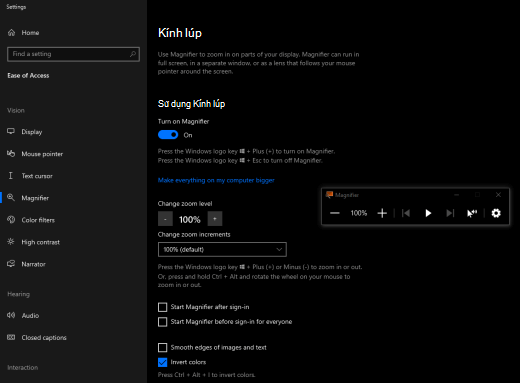Open Text cursor settings
This screenshot has height=383, width=520.
click(x=30, y=176)
